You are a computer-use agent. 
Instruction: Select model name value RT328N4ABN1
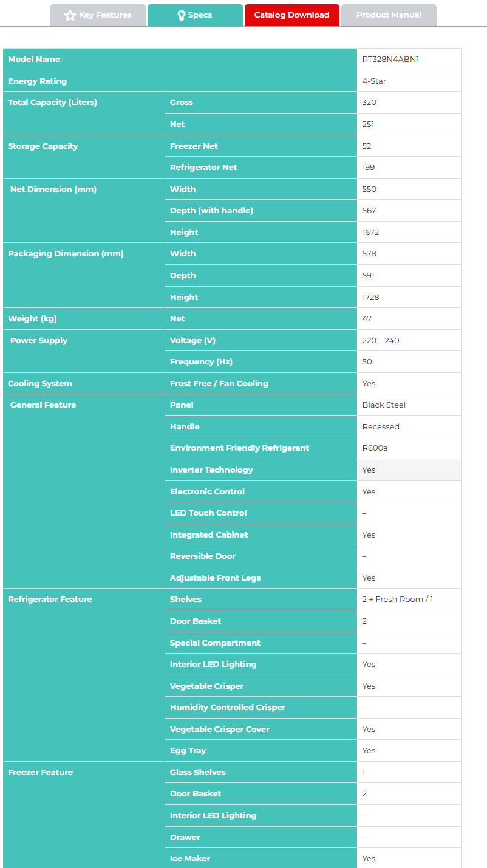[x=390, y=60]
